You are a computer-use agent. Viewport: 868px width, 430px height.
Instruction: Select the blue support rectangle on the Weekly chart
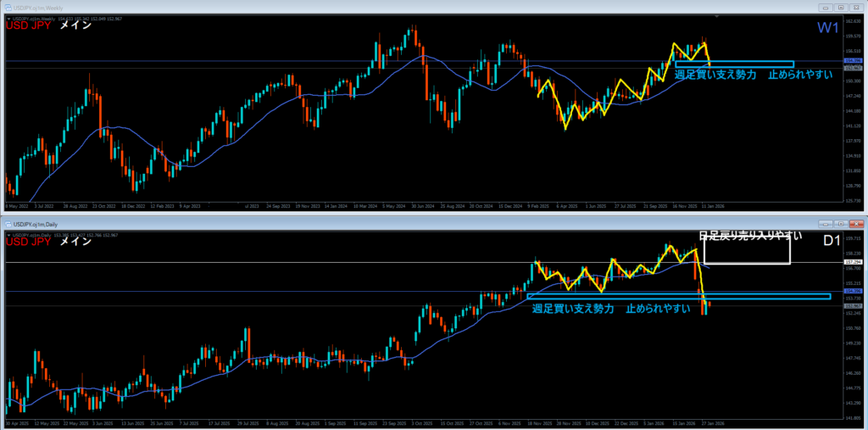tap(734, 64)
